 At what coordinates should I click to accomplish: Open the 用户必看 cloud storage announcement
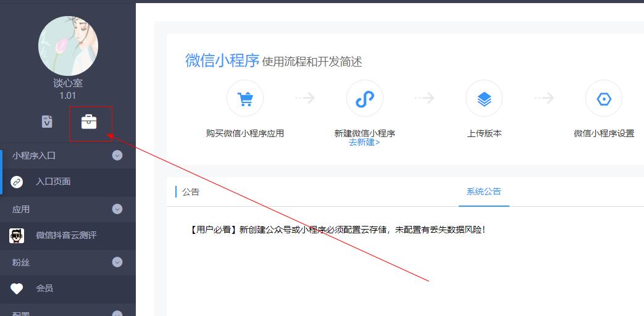click(338, 230)
